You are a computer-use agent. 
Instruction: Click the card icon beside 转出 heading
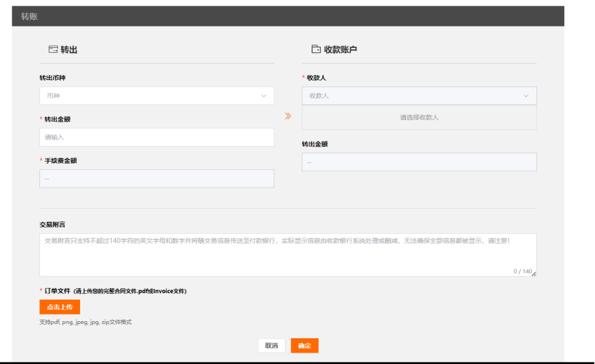[53, 49]
